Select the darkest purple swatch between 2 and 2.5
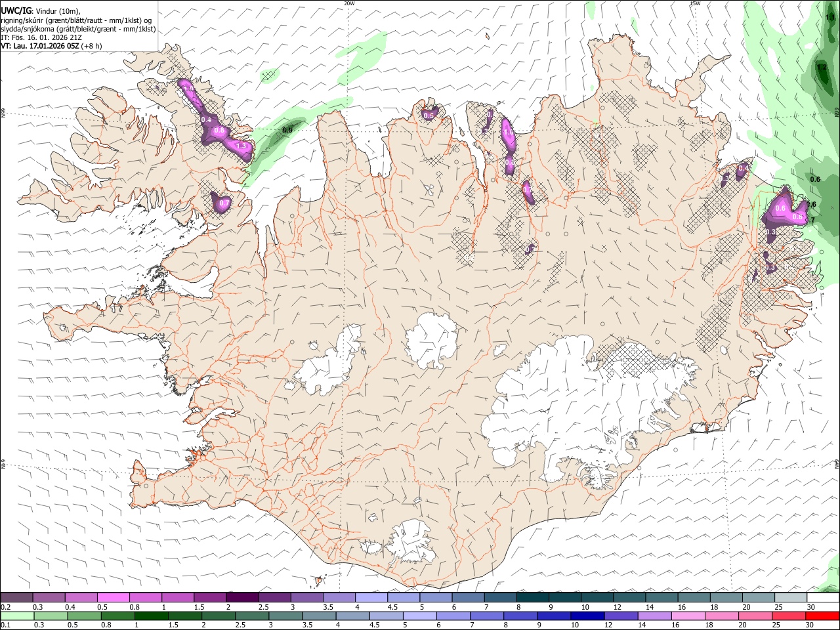Viewport: 840px width, 630px height. (242, 597)
